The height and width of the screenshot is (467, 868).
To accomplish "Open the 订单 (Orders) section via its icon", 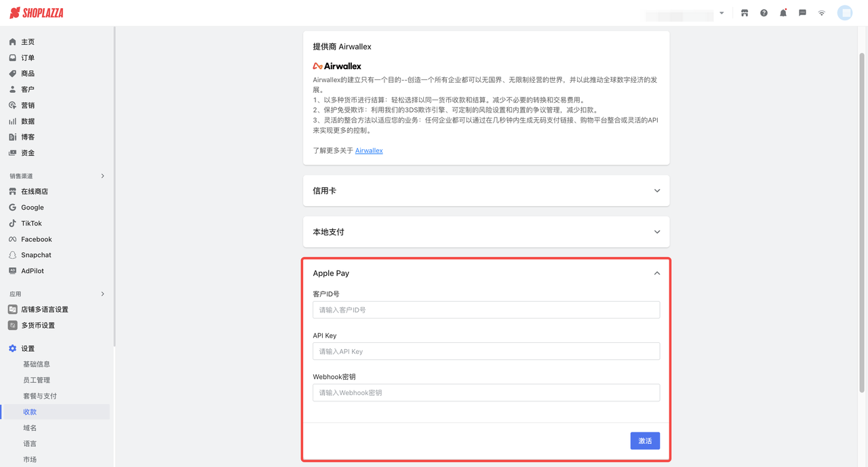I will [x=11, y=57].
